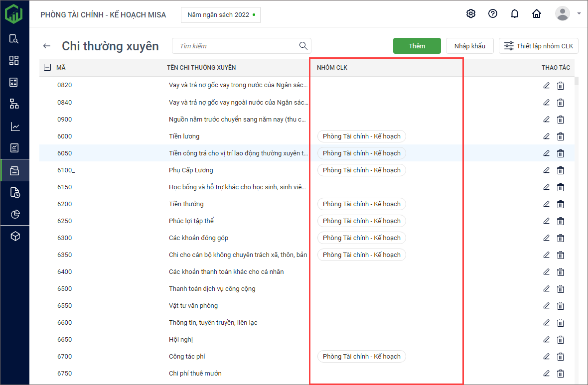Image resolution: width=588 pixels, height=385 pixels.
Task: Delete row 6200 Tiền thưởng using trash icon
Action: coord(561,204)
